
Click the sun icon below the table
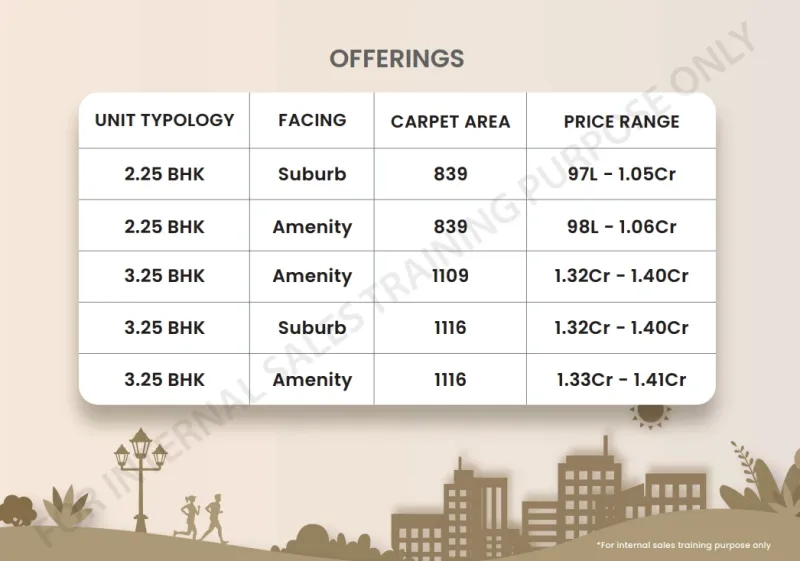[x=650, y=416]
